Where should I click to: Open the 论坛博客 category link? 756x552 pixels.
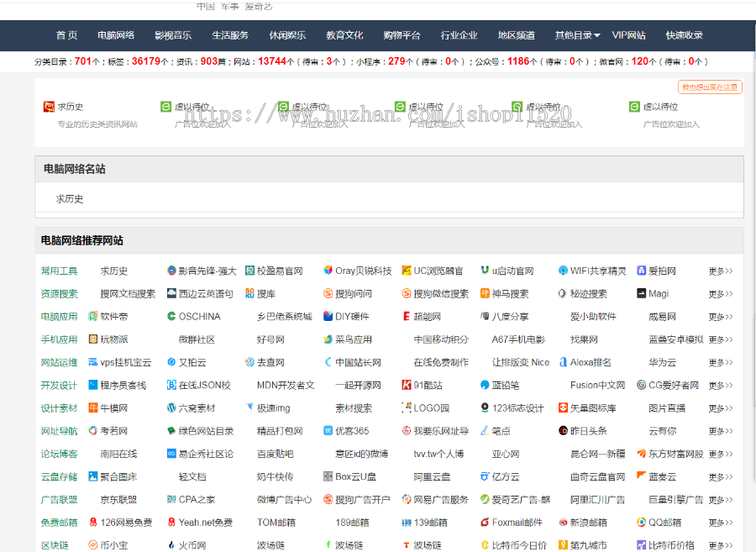(60, 454)
